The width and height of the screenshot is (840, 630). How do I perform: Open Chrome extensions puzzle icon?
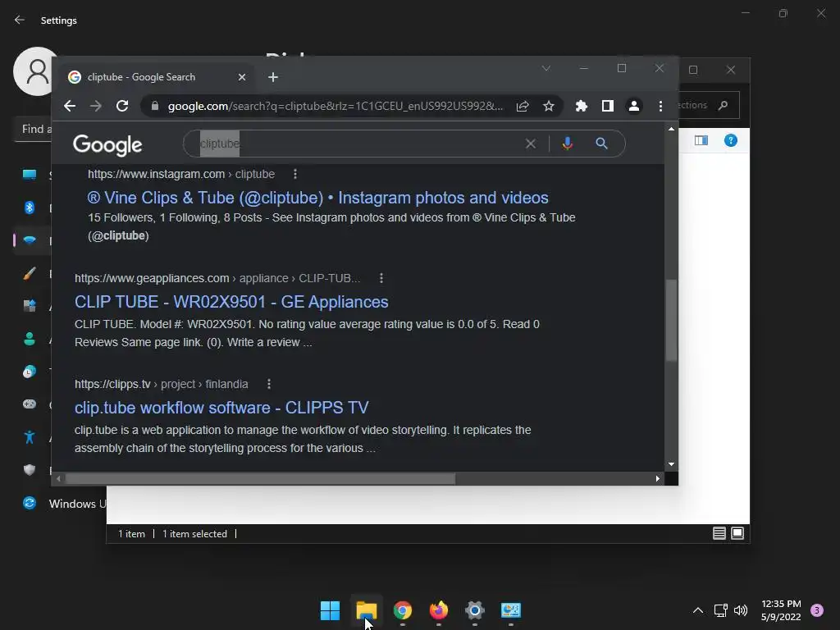tap(582, 106)
